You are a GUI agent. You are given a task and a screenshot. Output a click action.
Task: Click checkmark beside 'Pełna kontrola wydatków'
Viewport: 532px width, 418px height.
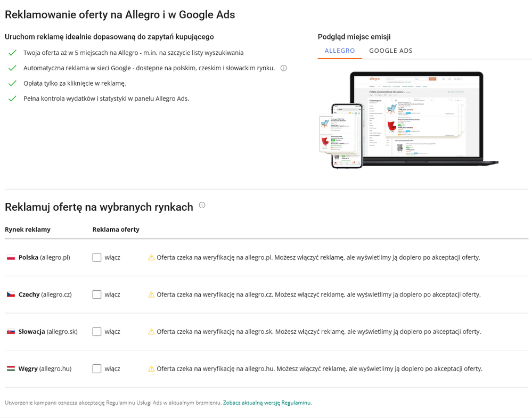coord(12,99)
